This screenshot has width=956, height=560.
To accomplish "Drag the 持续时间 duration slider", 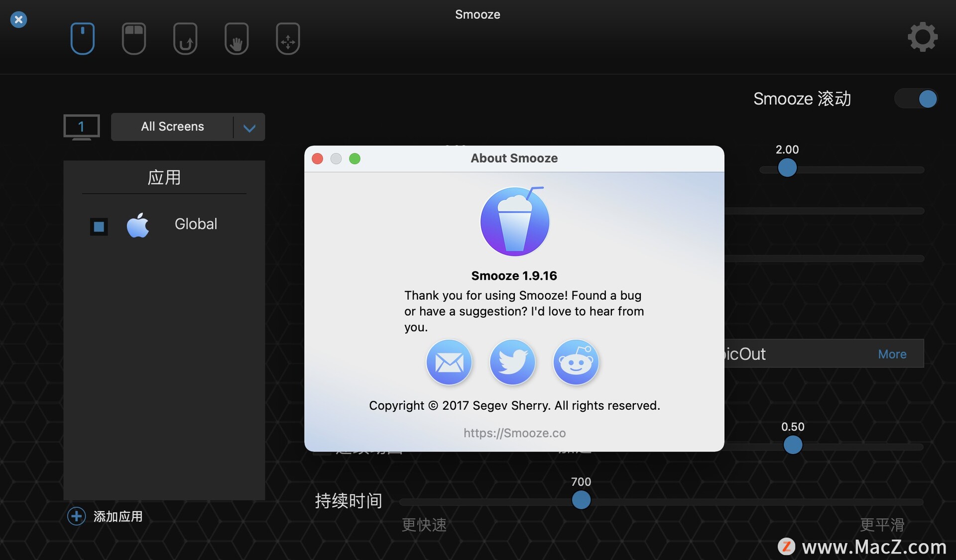I will 581,499.
